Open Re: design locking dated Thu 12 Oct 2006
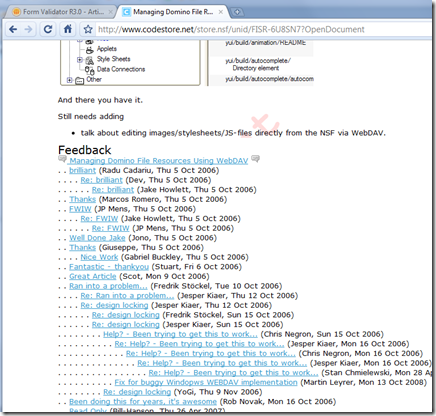The image size is (436, 416). [x=114, y=306]
